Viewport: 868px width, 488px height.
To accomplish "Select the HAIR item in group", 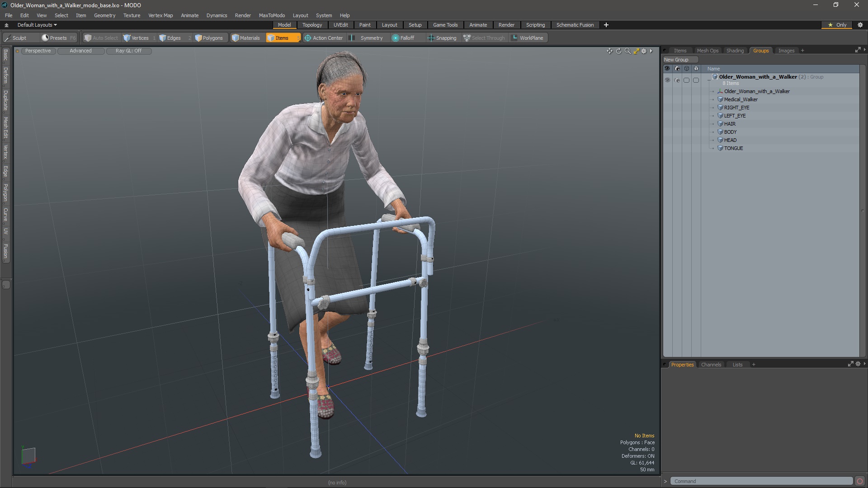I will pos(730,124).
